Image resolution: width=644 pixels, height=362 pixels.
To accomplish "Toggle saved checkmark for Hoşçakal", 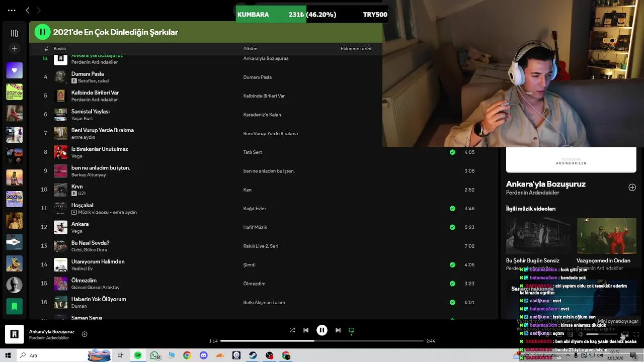I will [x=452, y=208].
